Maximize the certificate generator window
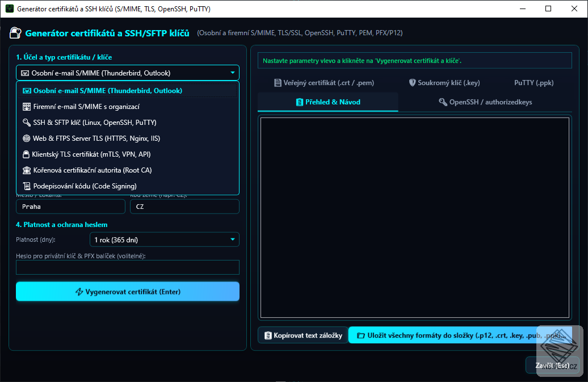The height and width of the screenshot is (382, 588). point(548,9)
